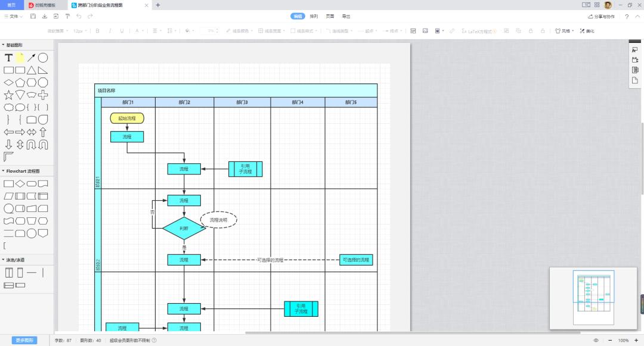This screenshot has height=346, width=644.
Task: Select the right triangle shape
Action: [x=43, y=70]
